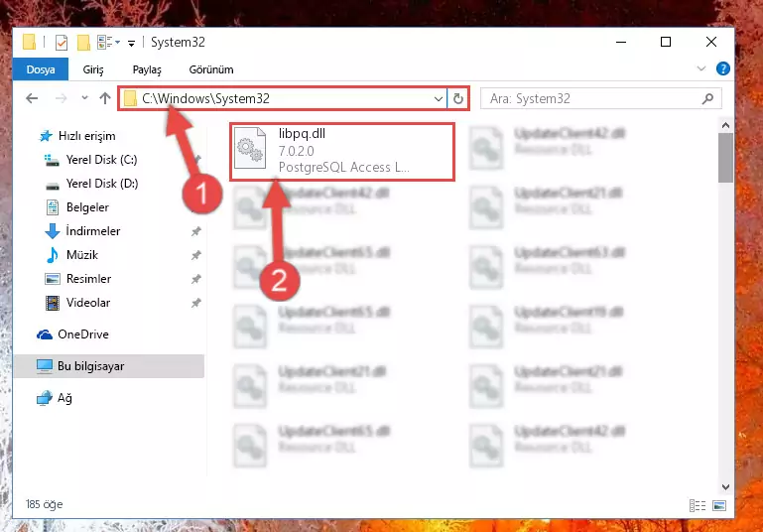This screenshot has height=532, width=763.
Task: Open Yerel Disk (C:) in sidebar
Action: coord(101,160)
